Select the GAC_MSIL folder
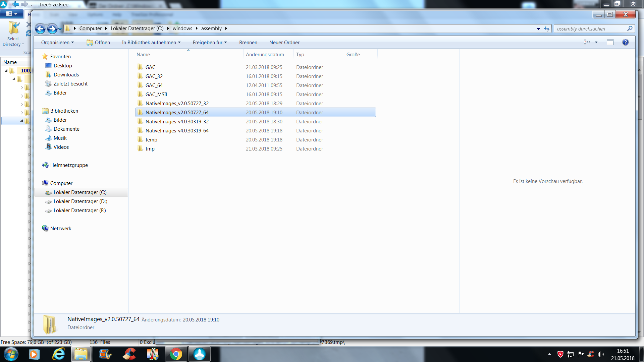644x362 pixels. pyautogui.click(x=157, y=95)
